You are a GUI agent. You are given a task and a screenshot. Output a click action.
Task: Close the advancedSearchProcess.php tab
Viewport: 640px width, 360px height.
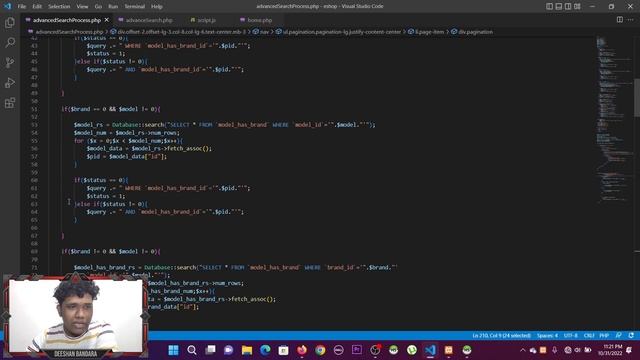[107, 20]
